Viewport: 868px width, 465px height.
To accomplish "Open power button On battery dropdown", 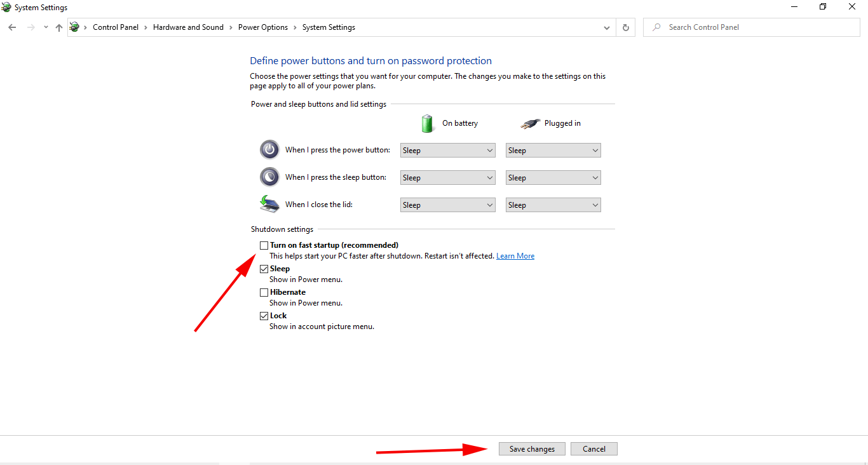I will 448,151.
